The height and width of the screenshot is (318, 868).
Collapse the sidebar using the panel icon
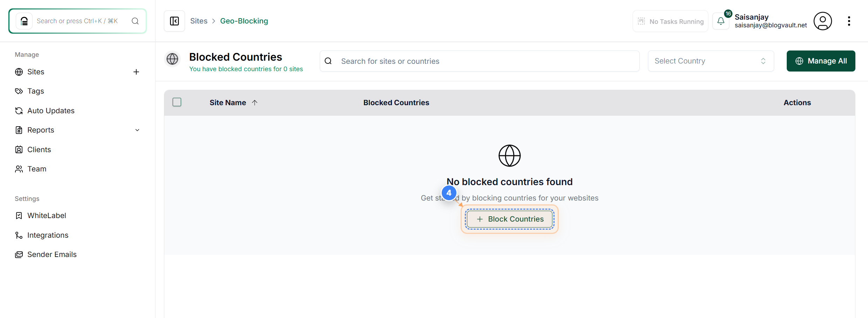(x=174, y=21)
